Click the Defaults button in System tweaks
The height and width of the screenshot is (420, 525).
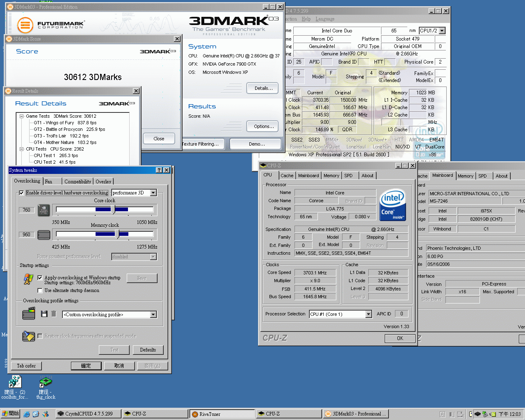[148, 350]
